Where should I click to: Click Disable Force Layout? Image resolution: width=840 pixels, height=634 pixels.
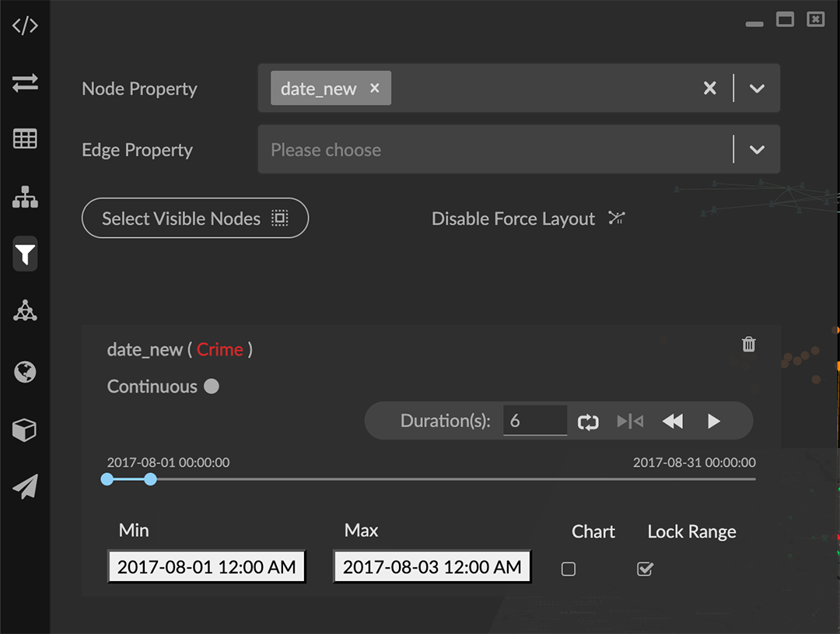click(513, 219)
